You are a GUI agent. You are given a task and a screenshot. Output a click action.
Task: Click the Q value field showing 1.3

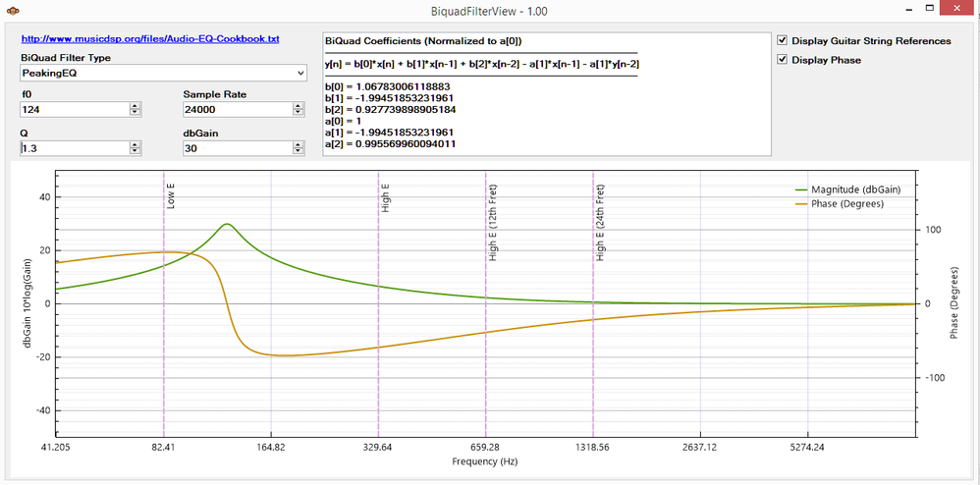click(74, 149)
